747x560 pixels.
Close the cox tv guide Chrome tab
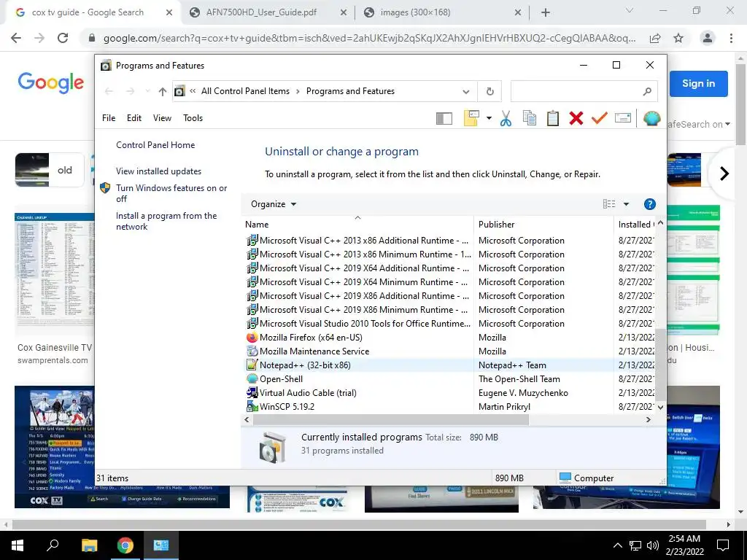(169, 13)
